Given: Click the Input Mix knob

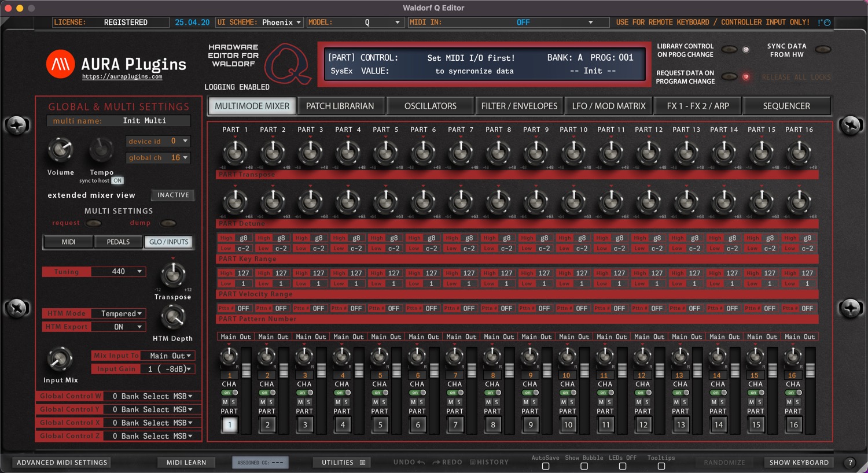Looking at the screenshot, I should click(x=60, y=359).
